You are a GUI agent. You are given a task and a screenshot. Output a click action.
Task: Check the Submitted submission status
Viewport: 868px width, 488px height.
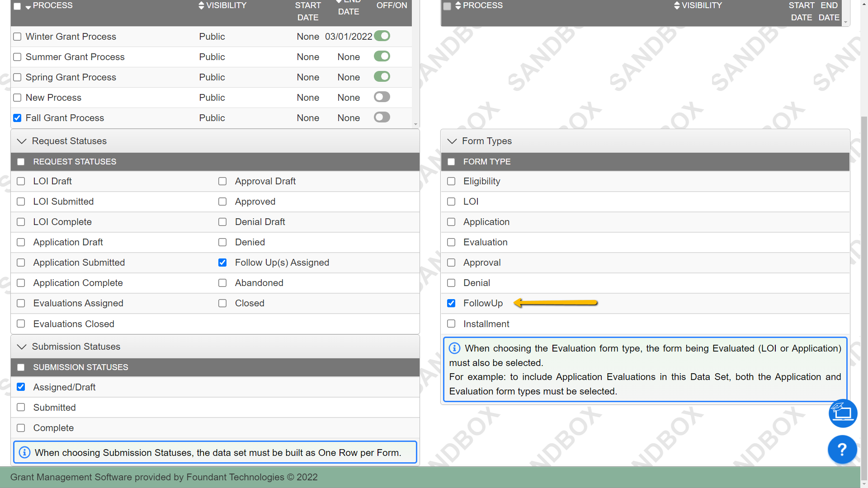tap(21, 408)
